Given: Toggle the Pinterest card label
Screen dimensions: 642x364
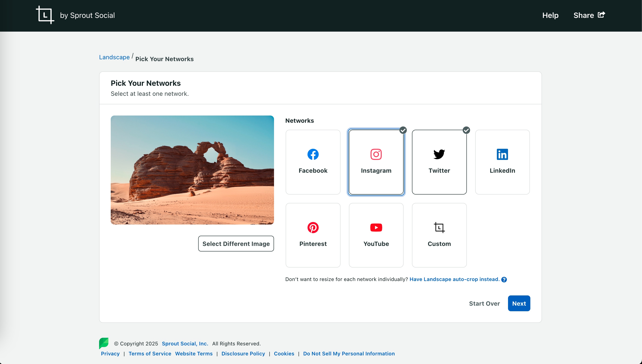Looking at the screenshot, I should click(x=313, y=244).
